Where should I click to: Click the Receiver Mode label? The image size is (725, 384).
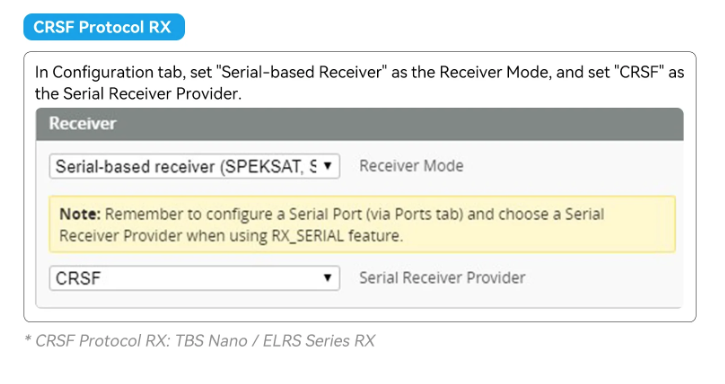[x=412, y=166]
